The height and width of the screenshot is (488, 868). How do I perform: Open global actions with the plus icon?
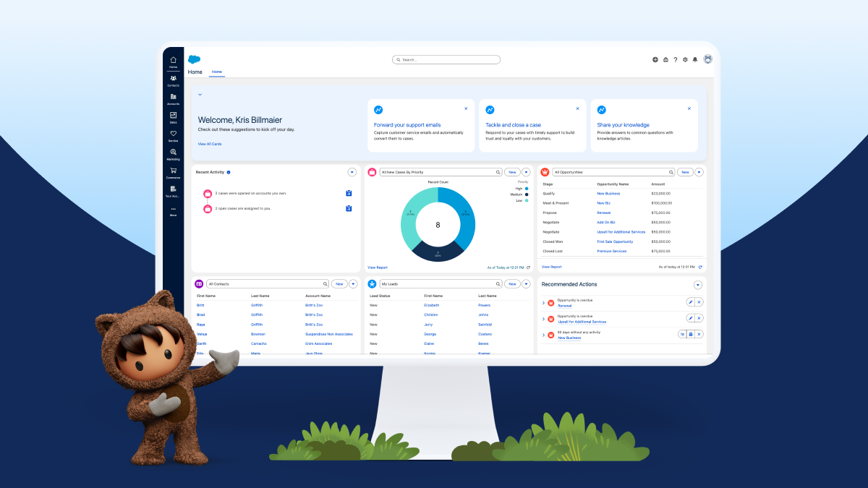coord(655,59)
